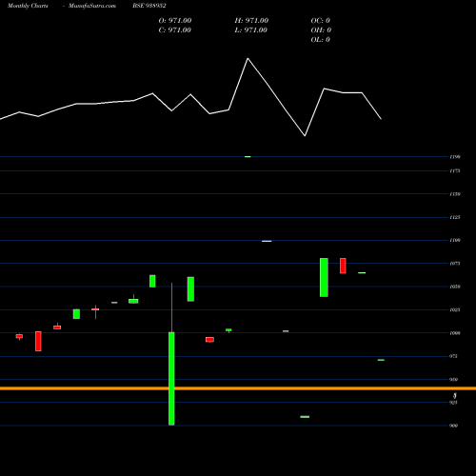Click the 1175 price axis label
Screen dimensions: 476x476
455,171
